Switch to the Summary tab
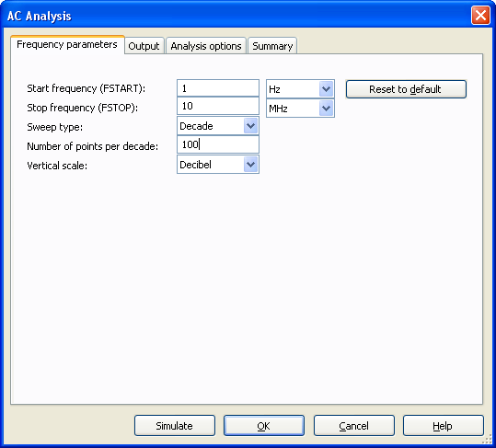Screen dimensions: 496x448 (x=272, y=46)
